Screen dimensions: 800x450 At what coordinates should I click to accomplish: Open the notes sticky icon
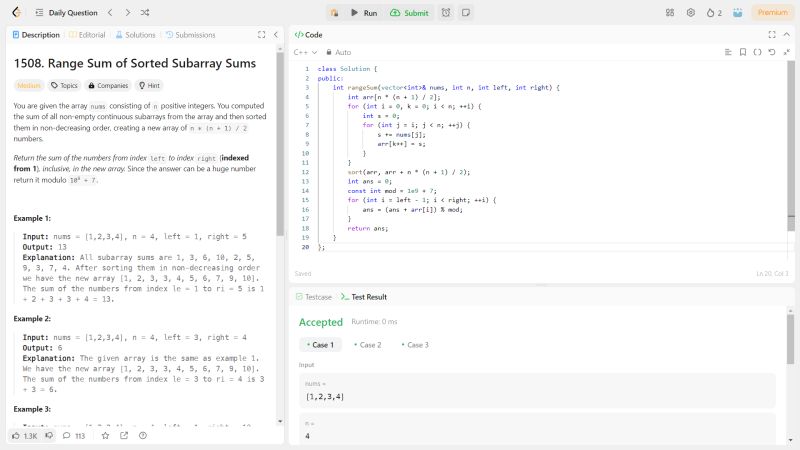coord(466,13)
